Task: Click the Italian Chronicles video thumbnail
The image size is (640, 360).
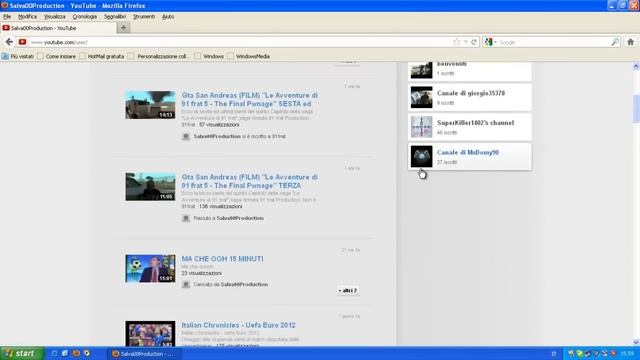Action: [x=150, y=333]
